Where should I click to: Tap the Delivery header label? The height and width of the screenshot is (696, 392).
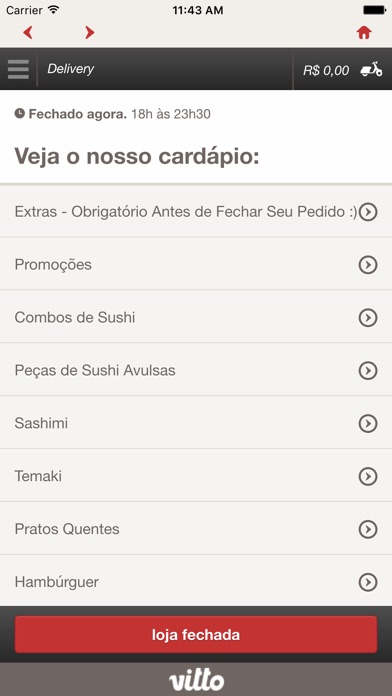[x=71, y=69]
